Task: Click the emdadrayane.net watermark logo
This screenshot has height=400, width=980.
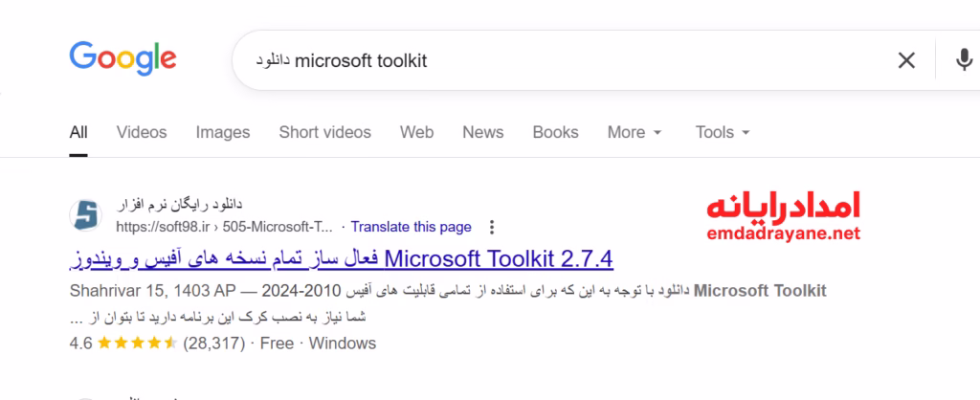Action: [783, 215]
